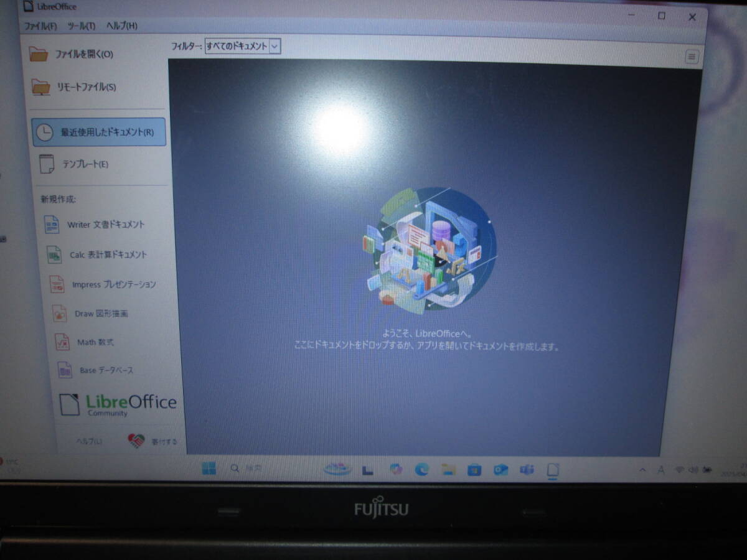Open File Explorer from the taskbar
This screenshot has height=560, width=747.
tap(448, 470)
